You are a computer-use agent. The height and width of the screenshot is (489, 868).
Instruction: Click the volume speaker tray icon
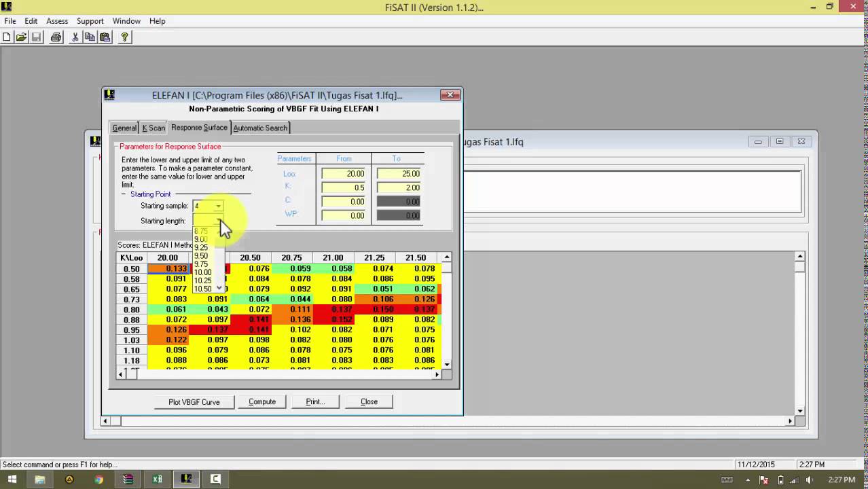click(x=809, y=479)
